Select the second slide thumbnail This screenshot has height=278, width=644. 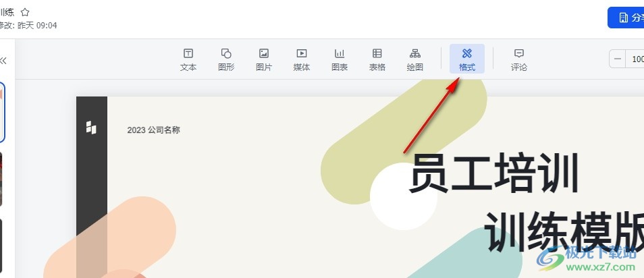[1, 179]
